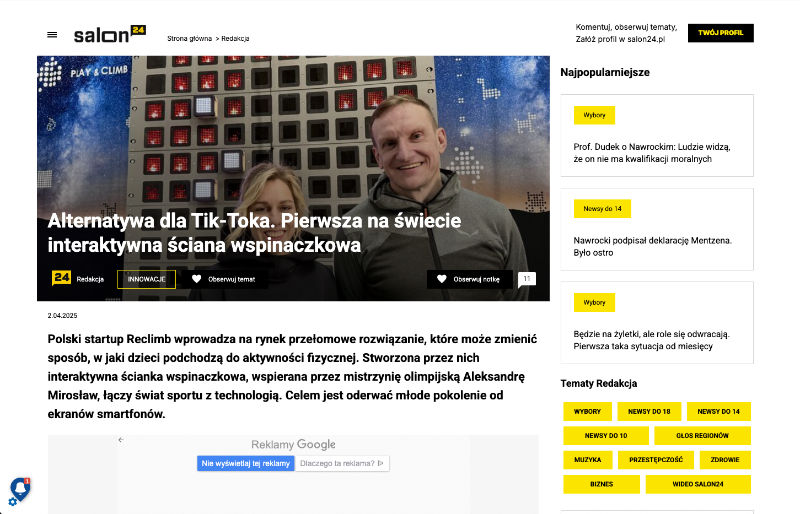Click the Reklamy Google text

coord(293,444)
